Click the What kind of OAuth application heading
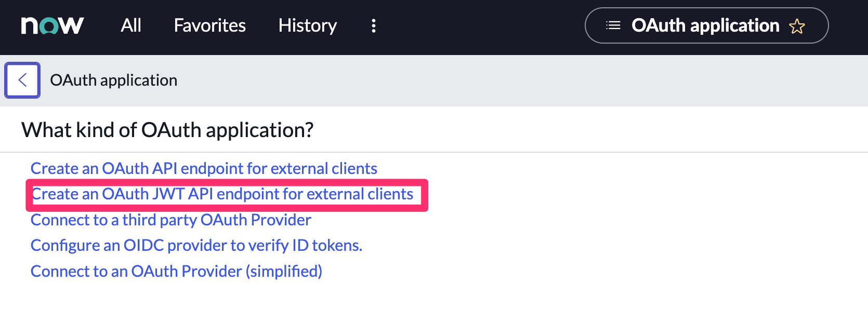The height and width of the screenshot is (323, 868). (167, 129)
